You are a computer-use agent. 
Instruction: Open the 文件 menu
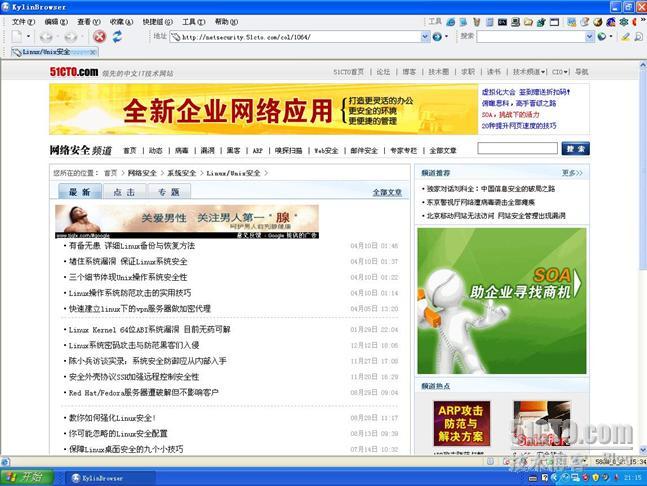click(x=23, y=22)
